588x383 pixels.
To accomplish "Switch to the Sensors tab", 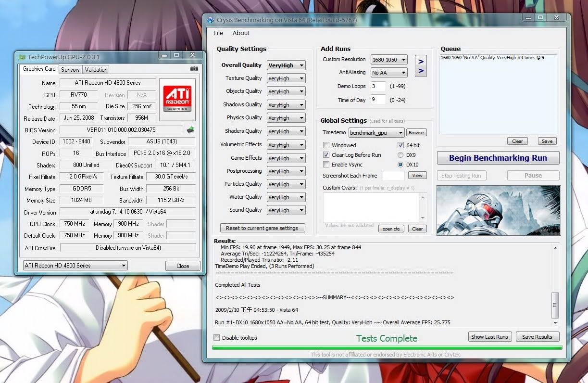I will [x=70, y=69].
